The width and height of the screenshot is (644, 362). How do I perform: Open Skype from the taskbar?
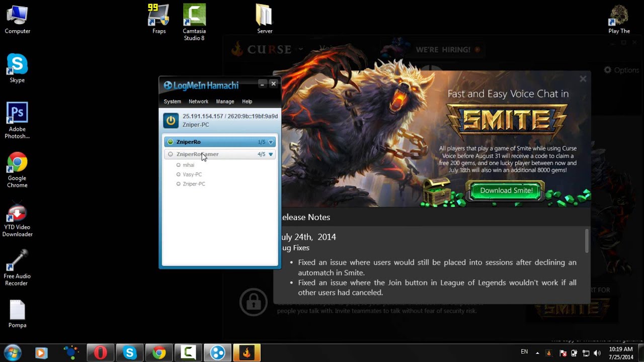pyautogui.click(x=130, y=353)
